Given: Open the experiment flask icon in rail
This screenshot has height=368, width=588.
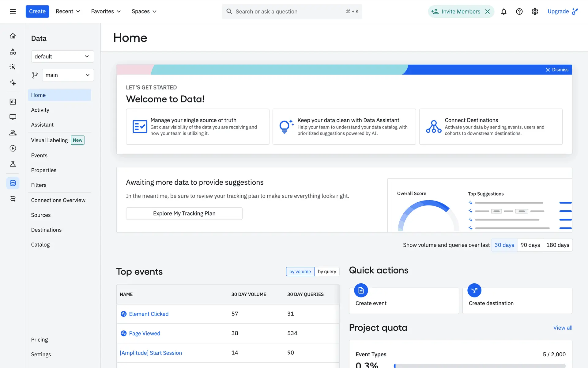Looking at the screenshot, I should tap(13, 164).
